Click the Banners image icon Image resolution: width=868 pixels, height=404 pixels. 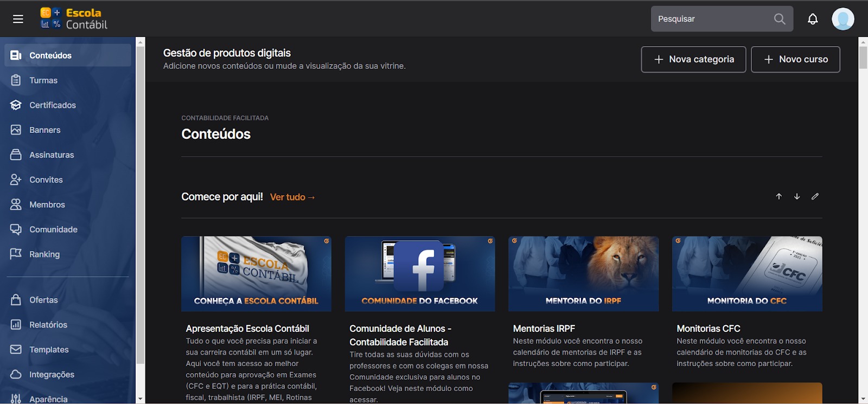click(16, 130)
